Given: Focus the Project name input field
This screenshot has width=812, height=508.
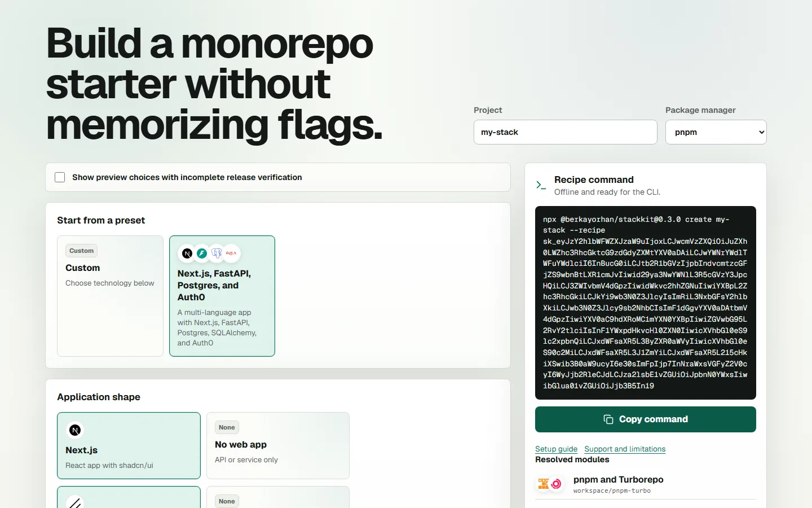Looking at the screenshot, I should coord(566,132).
